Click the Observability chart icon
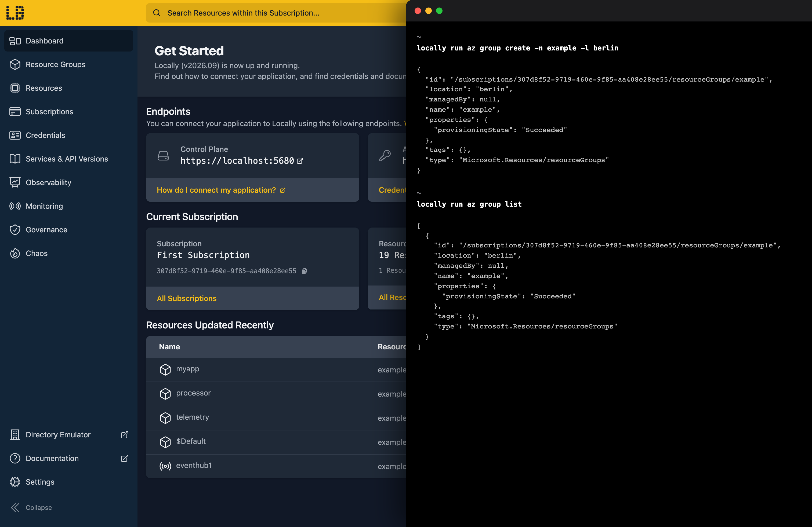Image resolution: width=812 pixels, height=527 pixels. (15, 182)
